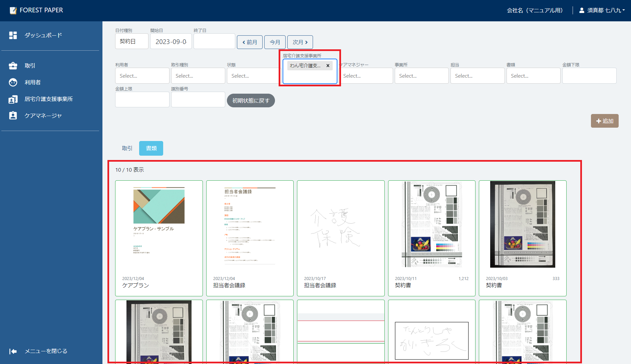This screenshot has width=631, height=364.
Task: Click the 居宅介護支援事業所 sidebar icon
Action: click(x=13, y=99)
